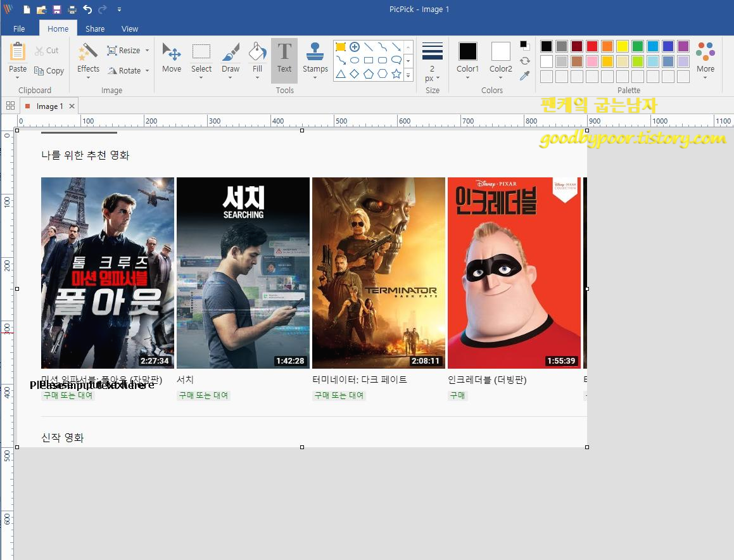Select the diamond shape

[x=355, y=74]
